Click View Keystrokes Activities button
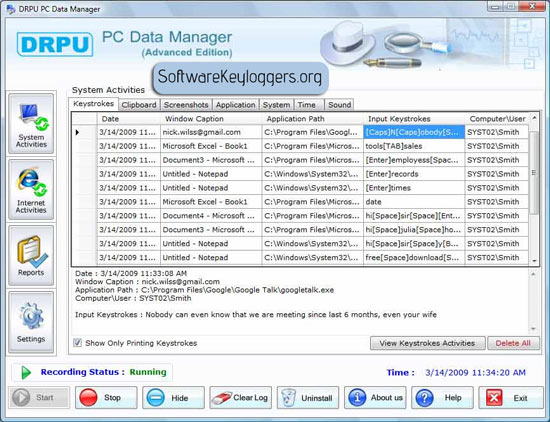This screenshot has width=550, height=422. [x=428, y=343]
